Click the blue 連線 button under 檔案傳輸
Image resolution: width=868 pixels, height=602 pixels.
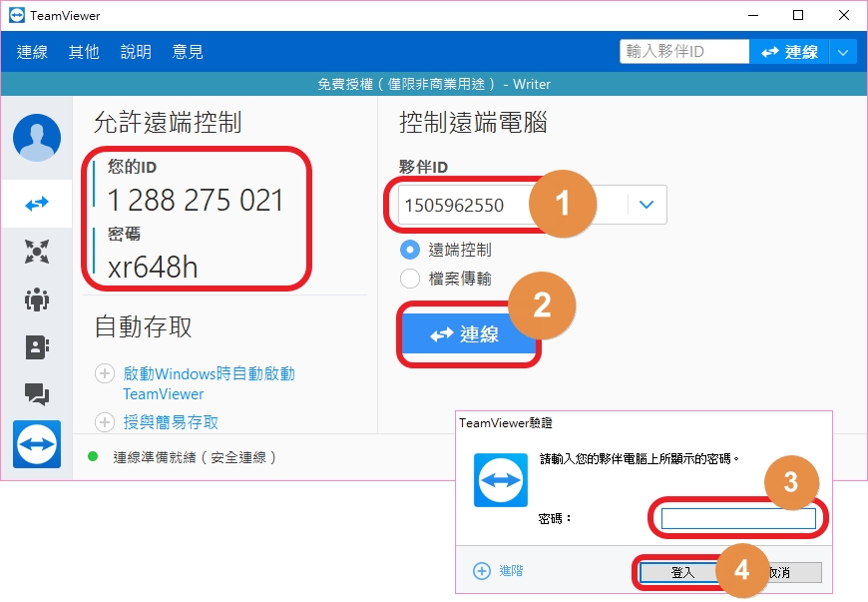coord(468,334)
